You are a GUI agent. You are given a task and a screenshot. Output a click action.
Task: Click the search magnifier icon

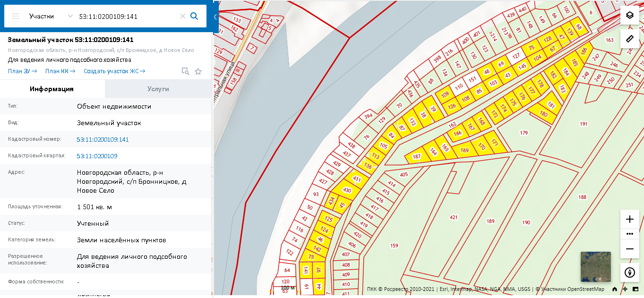click(194, 16)
